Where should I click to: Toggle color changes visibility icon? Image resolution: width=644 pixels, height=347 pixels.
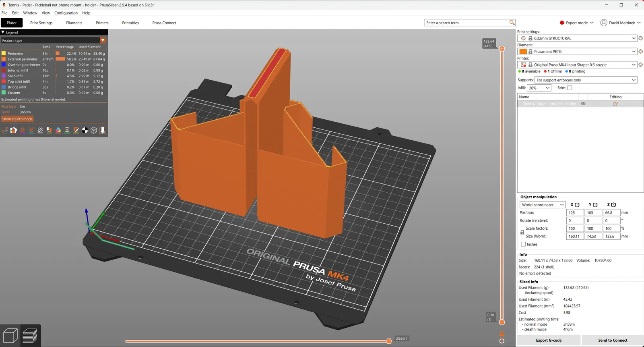[58, 130]
